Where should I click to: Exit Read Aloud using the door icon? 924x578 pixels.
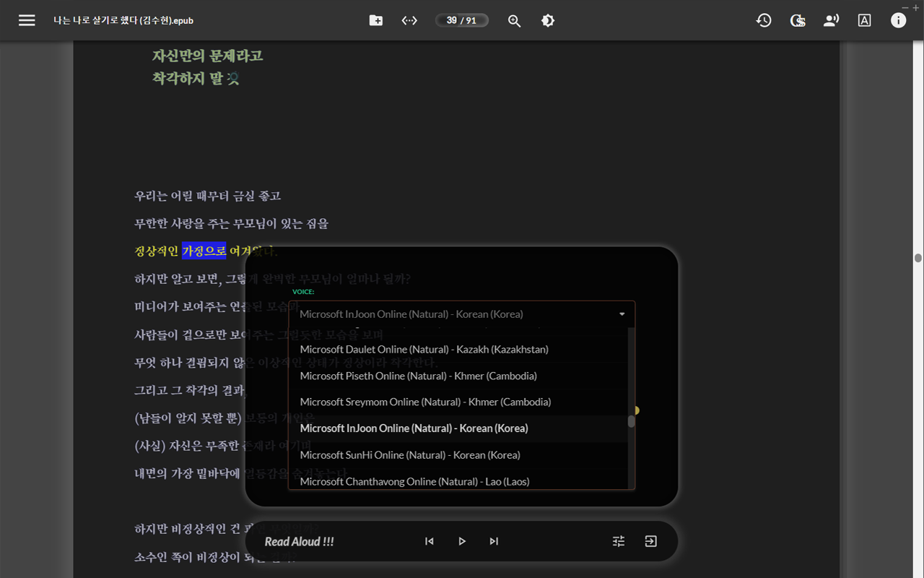(x=650, y=540)
